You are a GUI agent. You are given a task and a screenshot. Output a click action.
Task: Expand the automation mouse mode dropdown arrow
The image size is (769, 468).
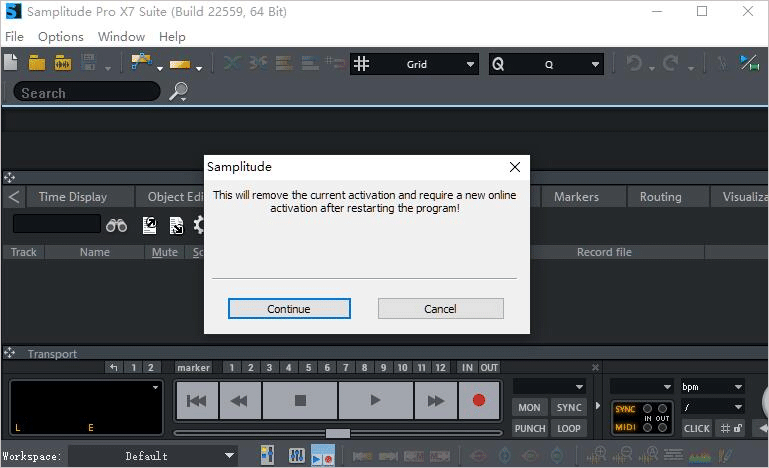click(x=160, y=69)
